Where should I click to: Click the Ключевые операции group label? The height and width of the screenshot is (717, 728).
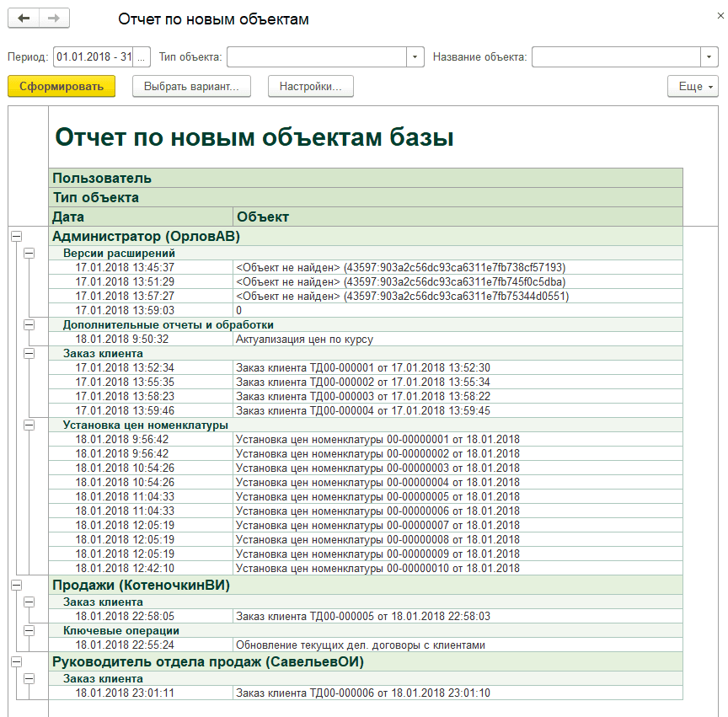point(121,630)
